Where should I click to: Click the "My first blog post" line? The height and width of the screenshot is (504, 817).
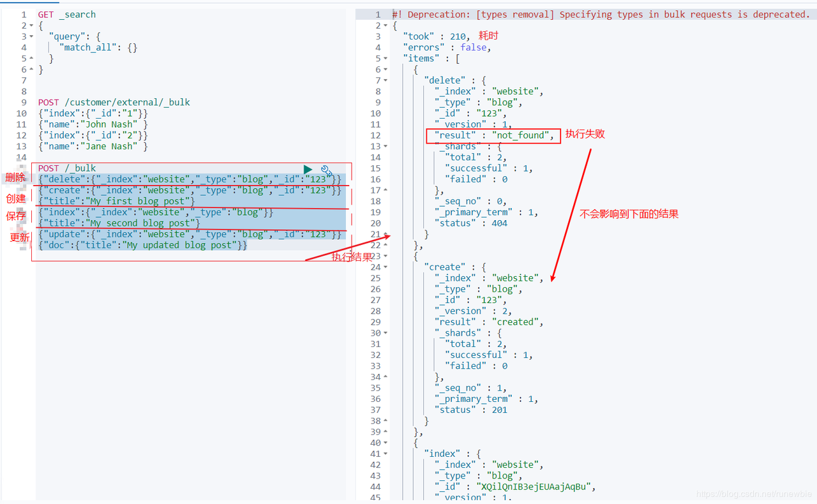117,201
